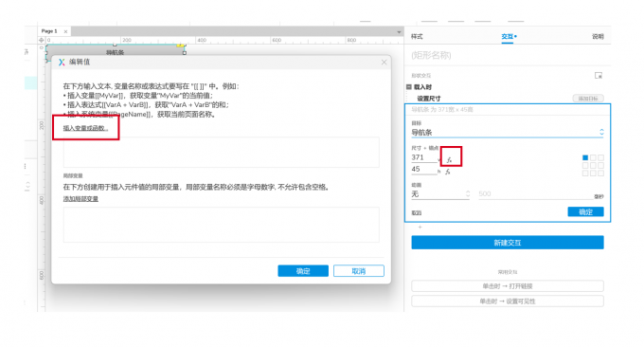Select the top-center anchor point box

point(593,157)
